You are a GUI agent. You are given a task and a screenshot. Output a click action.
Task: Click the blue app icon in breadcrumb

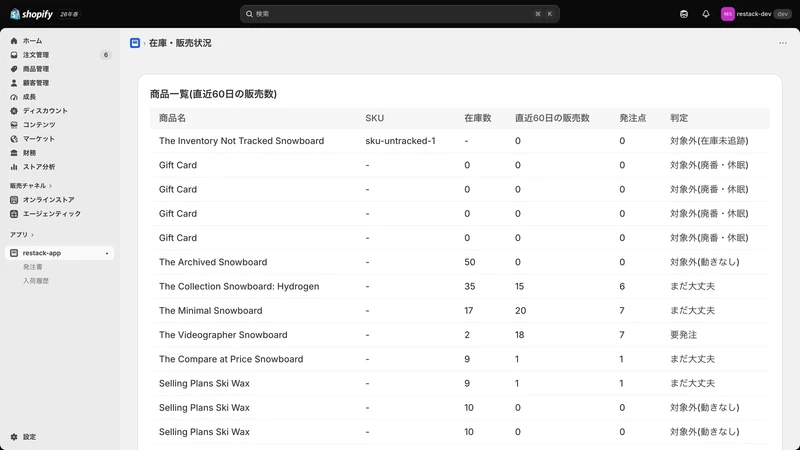135,43
